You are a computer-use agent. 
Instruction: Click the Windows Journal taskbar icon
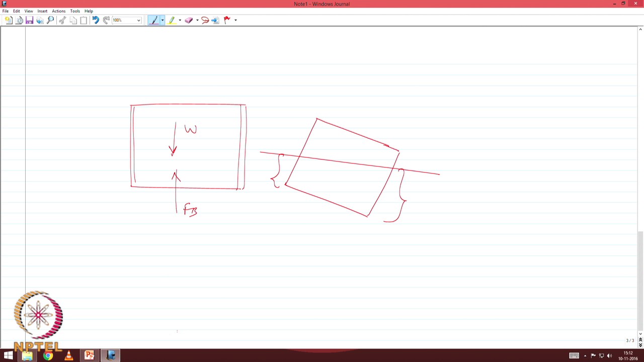click(x=111, y=355)
